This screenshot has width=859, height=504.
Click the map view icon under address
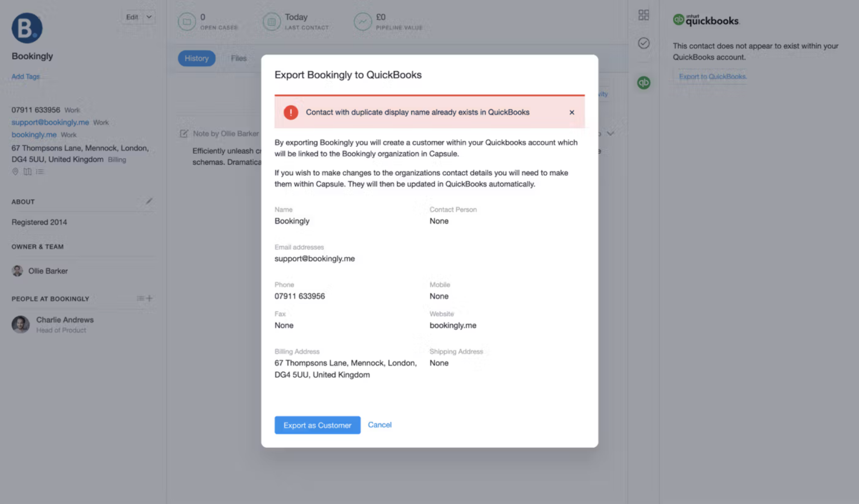pos(28,172)
